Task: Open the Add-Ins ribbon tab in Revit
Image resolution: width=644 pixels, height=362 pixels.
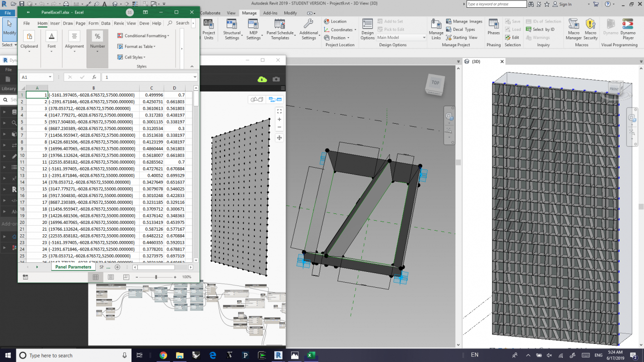Action: [270, 13]
